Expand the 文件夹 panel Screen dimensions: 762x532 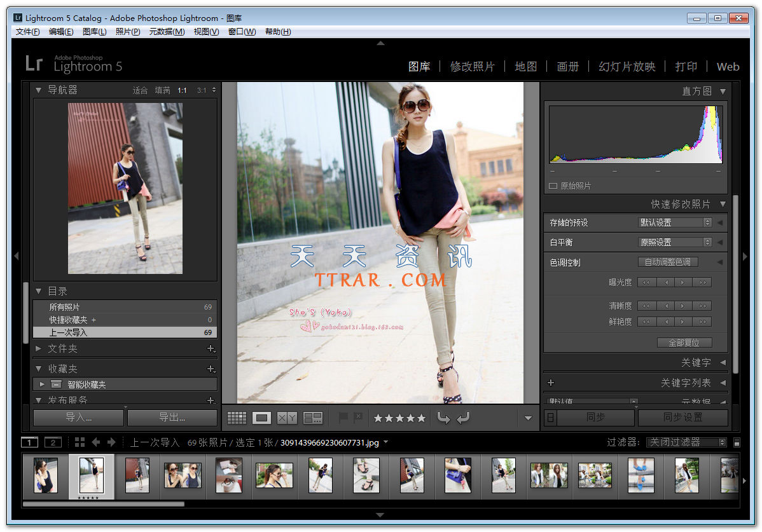[38, 349]
